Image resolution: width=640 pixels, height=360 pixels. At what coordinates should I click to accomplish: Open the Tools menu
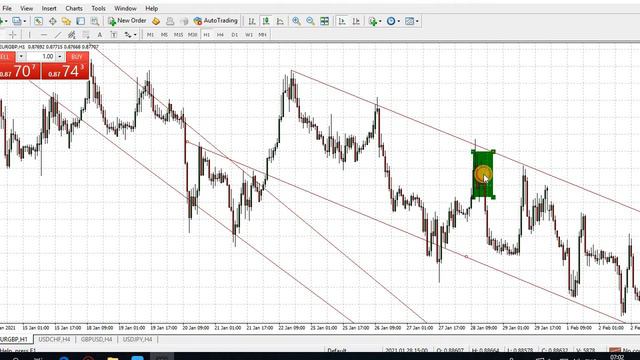(x=98, y=8)
